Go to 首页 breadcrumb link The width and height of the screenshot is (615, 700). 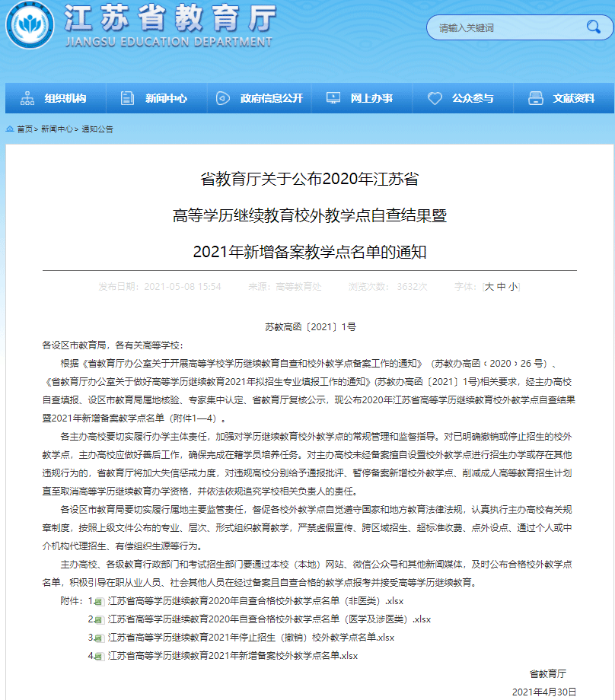(x=25, y=129)
